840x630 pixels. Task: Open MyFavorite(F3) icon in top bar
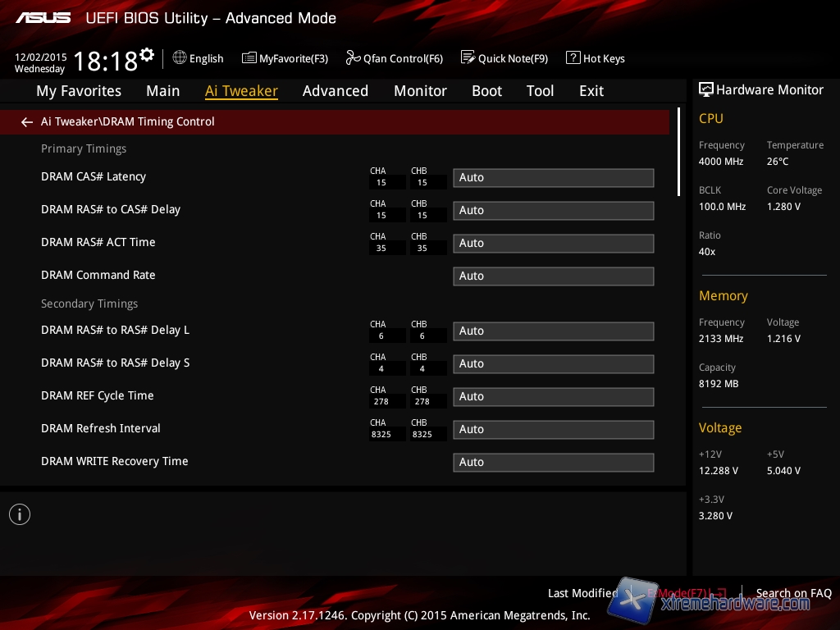click(x=249, y=58)
